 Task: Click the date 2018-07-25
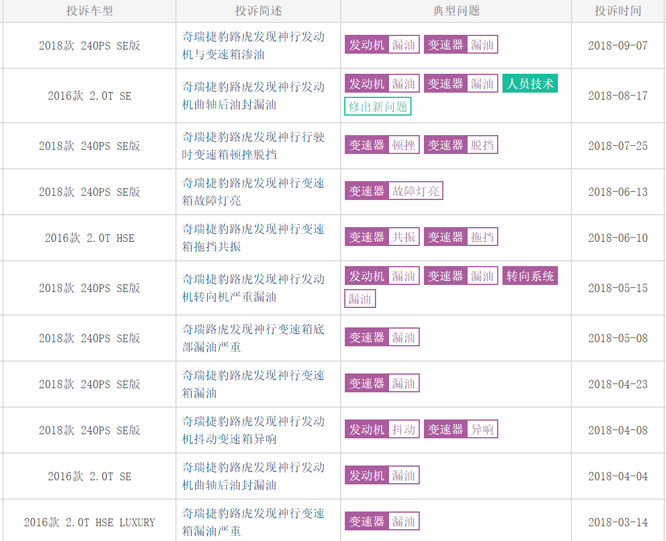[x=618, y=146]
